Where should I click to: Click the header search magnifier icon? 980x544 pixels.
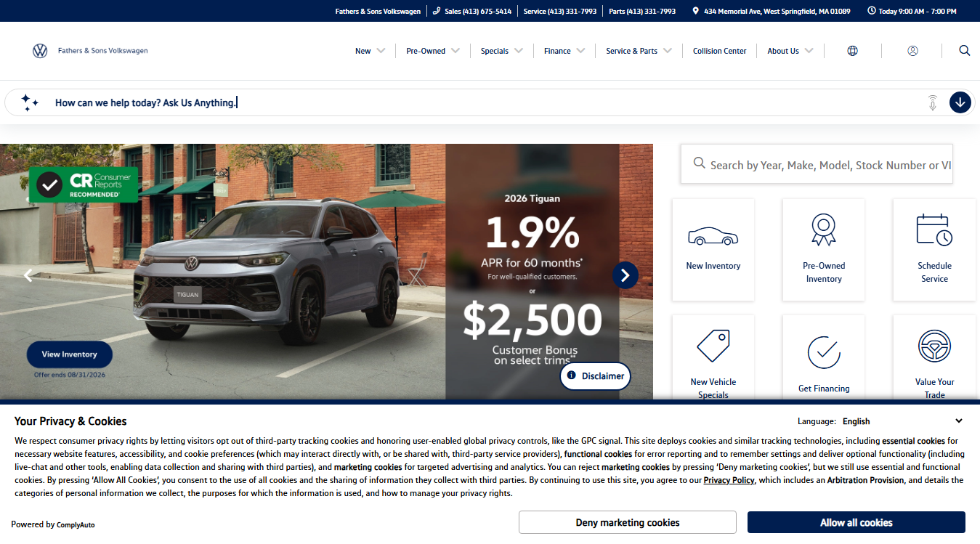tap(965, 50)
